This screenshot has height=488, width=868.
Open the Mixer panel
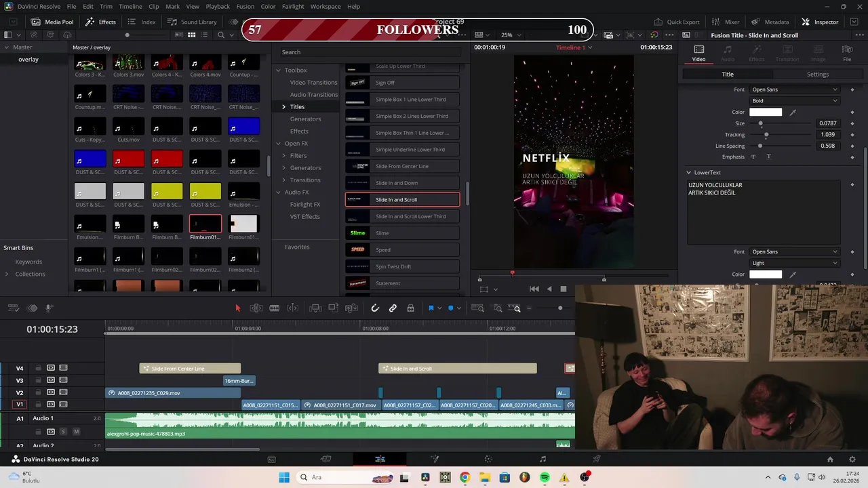[x=725, y=22]
